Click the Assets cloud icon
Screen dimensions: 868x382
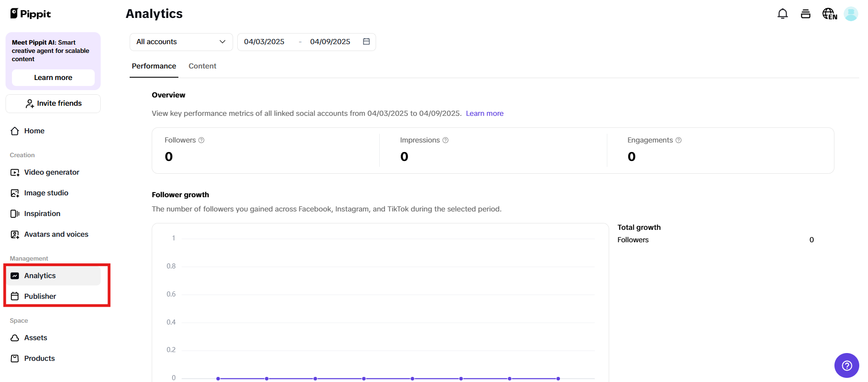coord(15,338)
